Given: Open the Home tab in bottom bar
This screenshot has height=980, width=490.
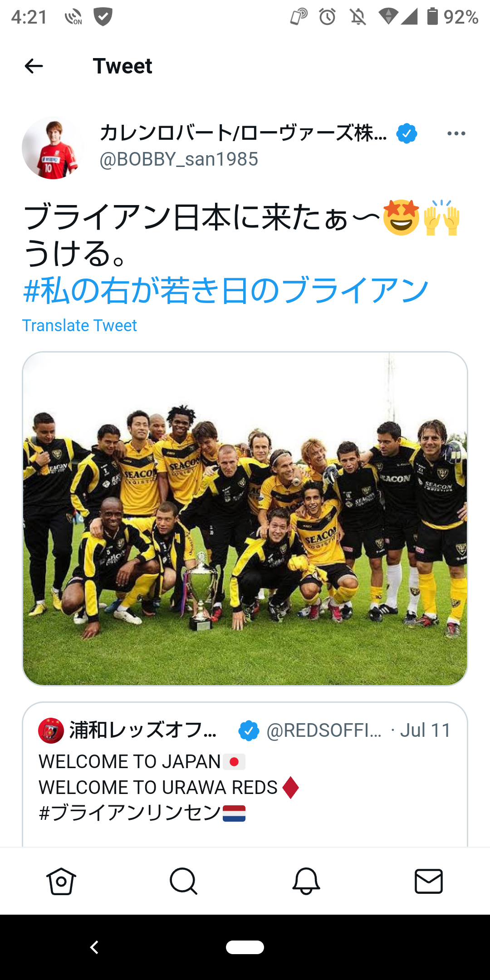Looking at the screenshot, I should point(61,881).
